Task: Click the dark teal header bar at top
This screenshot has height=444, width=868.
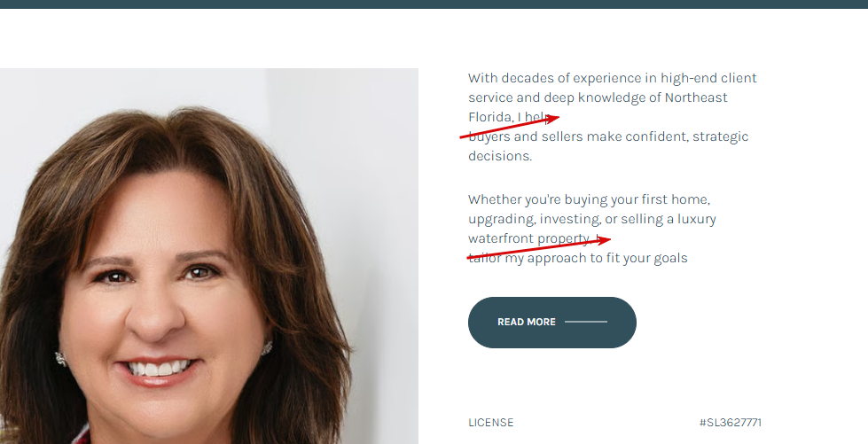Action: [x=434, y=4]
